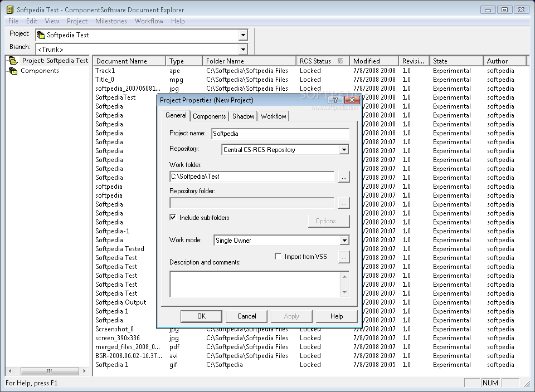The width and height of the screenshot is (535, 392).
Task: Select the Screenshot_0 document row
Action: [x=114, y=329]
